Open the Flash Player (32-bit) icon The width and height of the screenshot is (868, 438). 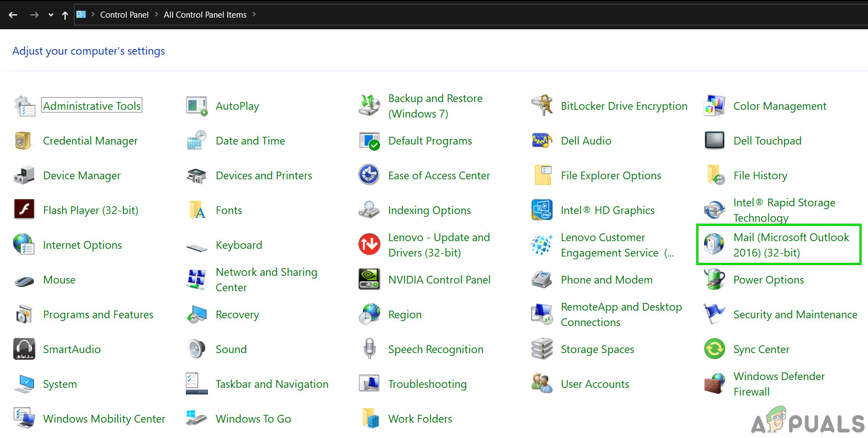point(24,210)
